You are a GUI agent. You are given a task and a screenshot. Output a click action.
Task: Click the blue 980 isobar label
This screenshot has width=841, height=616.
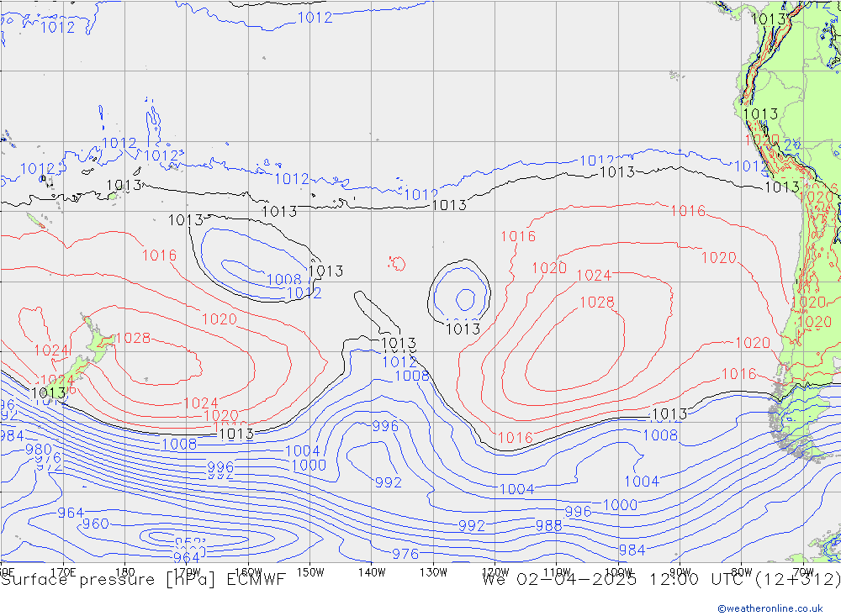coord(39,450)
